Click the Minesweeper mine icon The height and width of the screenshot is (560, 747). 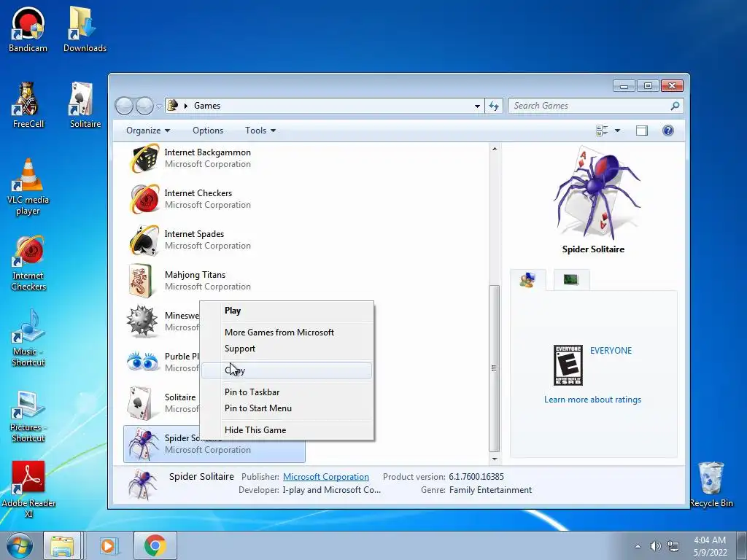142,322
